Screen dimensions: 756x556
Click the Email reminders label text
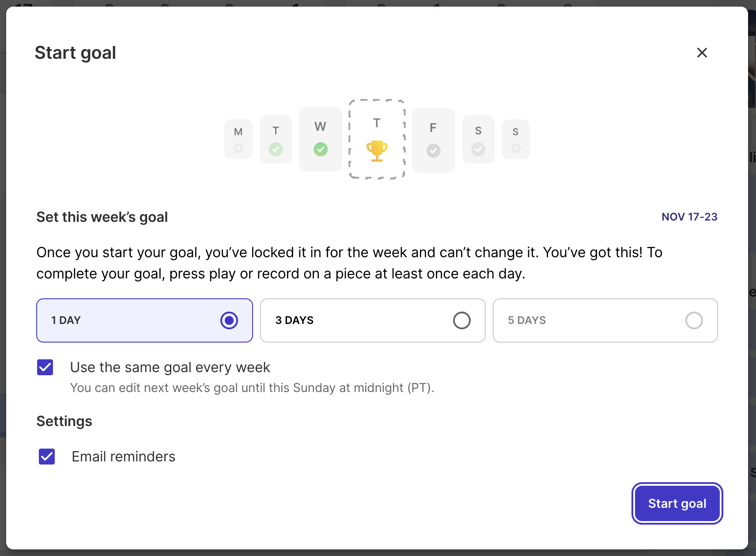124,457
